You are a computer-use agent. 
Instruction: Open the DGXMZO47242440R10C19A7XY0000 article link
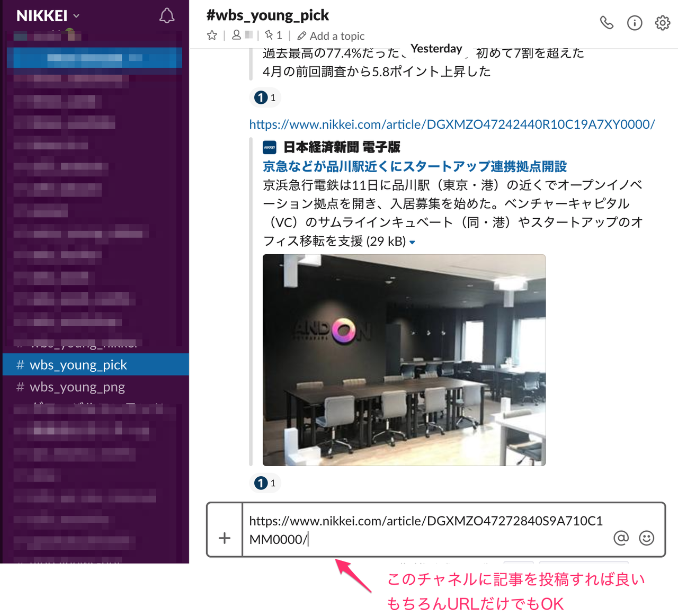coord(452,124)
